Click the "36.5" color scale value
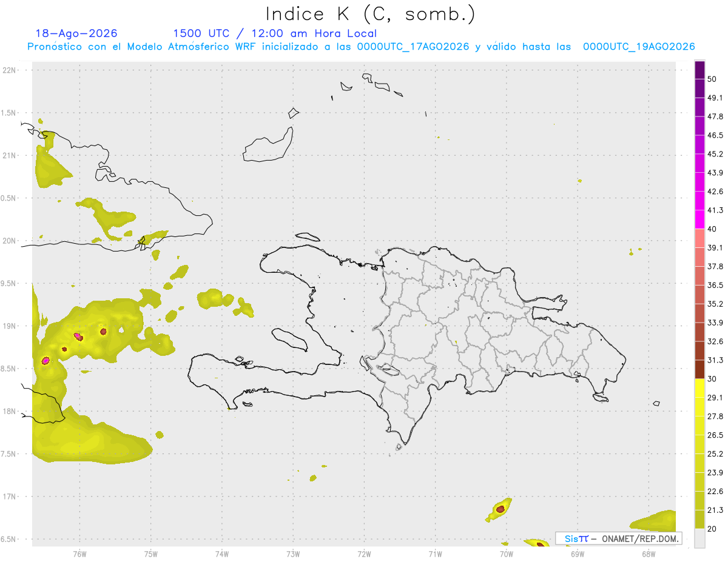 (x=715, y=285)
